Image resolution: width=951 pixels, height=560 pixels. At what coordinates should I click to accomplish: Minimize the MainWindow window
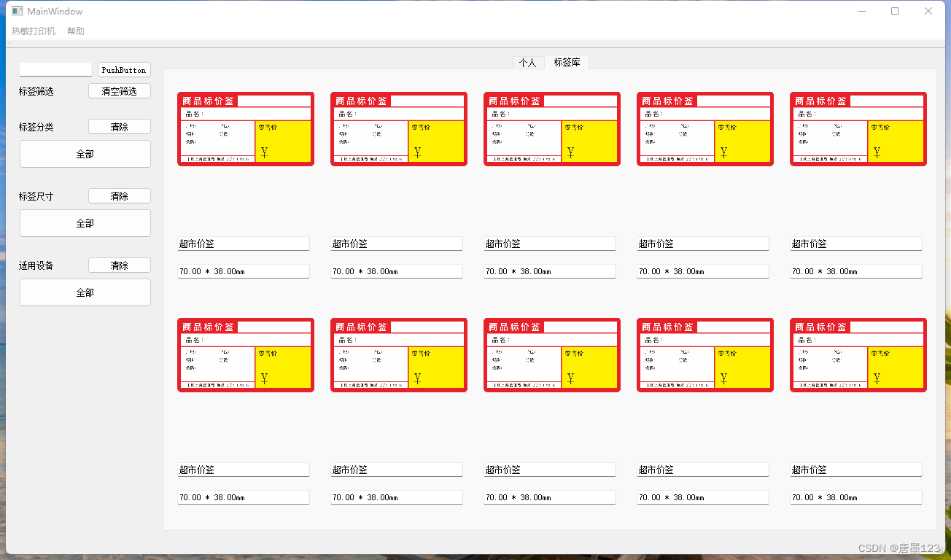pyautogui.click(x=862, y=11)
